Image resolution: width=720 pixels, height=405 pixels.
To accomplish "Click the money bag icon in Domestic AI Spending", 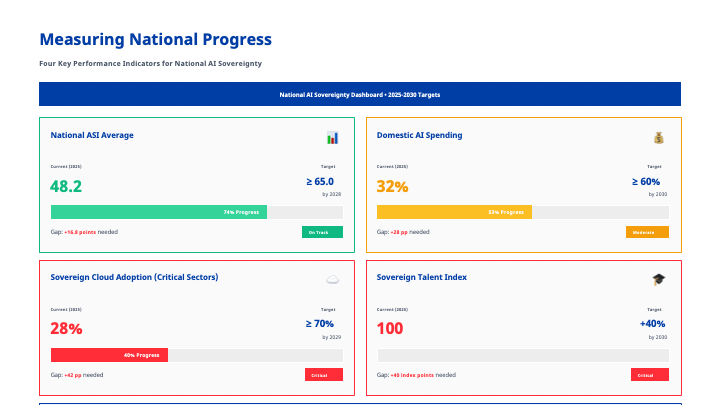I will pos(658,137).
